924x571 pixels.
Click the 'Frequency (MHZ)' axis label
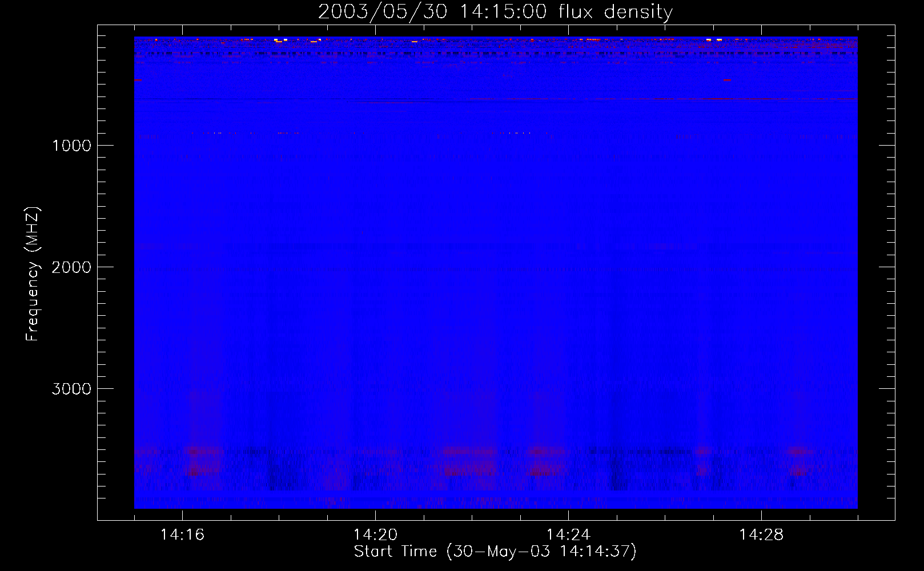click(x=33, y=274)
